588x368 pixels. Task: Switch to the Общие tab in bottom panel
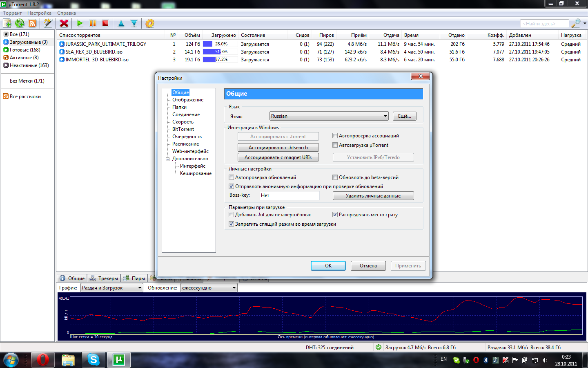tap(72, 278)
